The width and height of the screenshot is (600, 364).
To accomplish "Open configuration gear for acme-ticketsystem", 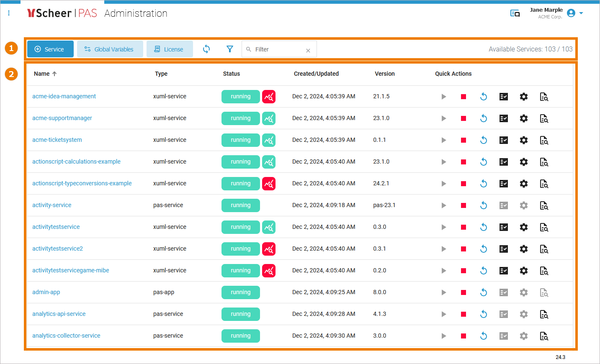I will 524,140.
